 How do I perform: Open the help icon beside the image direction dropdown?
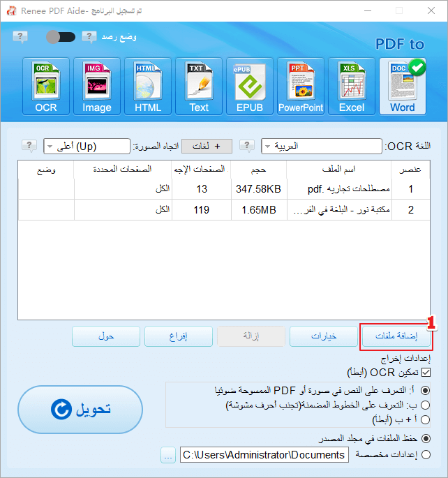[x=29, y=146]
